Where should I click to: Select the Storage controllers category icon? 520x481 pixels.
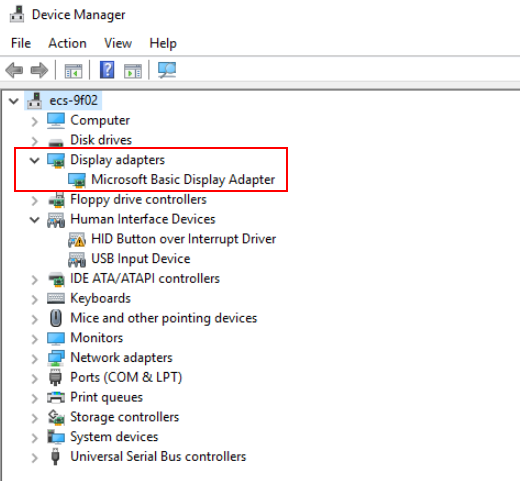[x=56, y=417]
